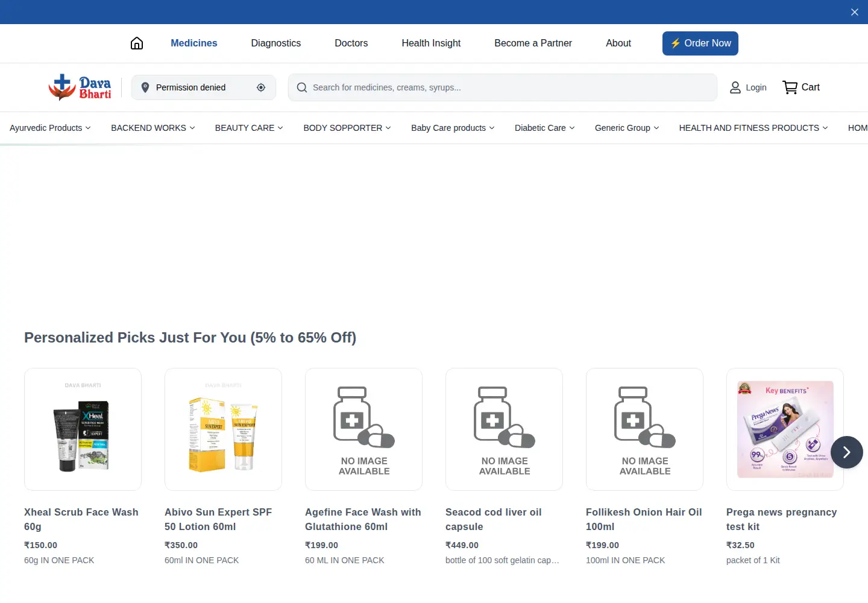The width and height of the screenshot is (868, 603).
Task: Click the detect current location icon
Action: coord(261,87)
